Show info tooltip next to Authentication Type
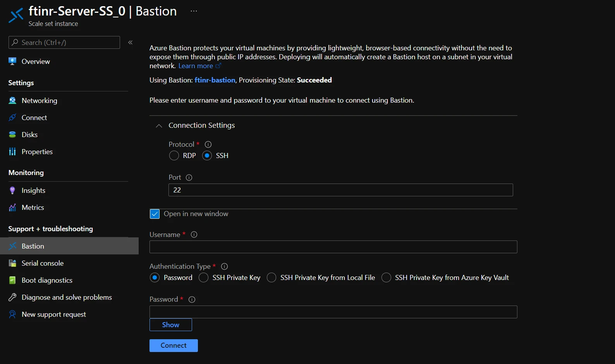This screenshot has width=615, height=364. click(224, 266)
